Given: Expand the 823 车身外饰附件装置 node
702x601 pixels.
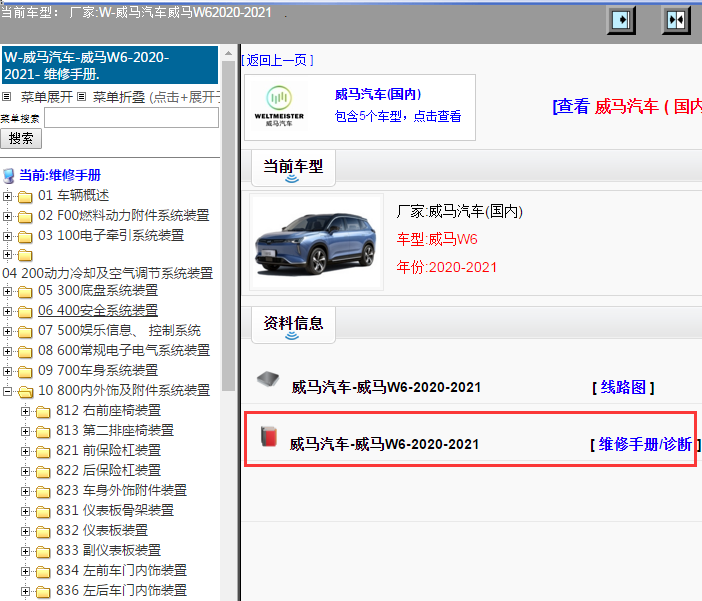Looking at the screenshot, I should click(26, 491).
